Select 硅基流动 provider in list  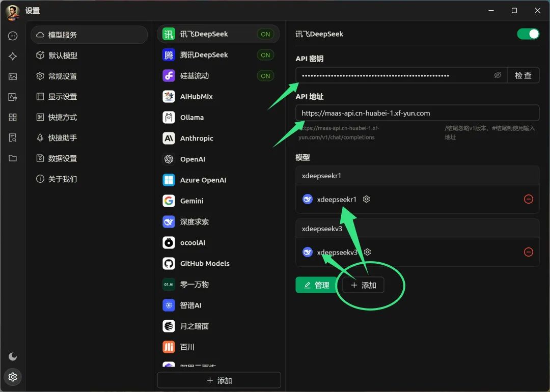[218, 76]
